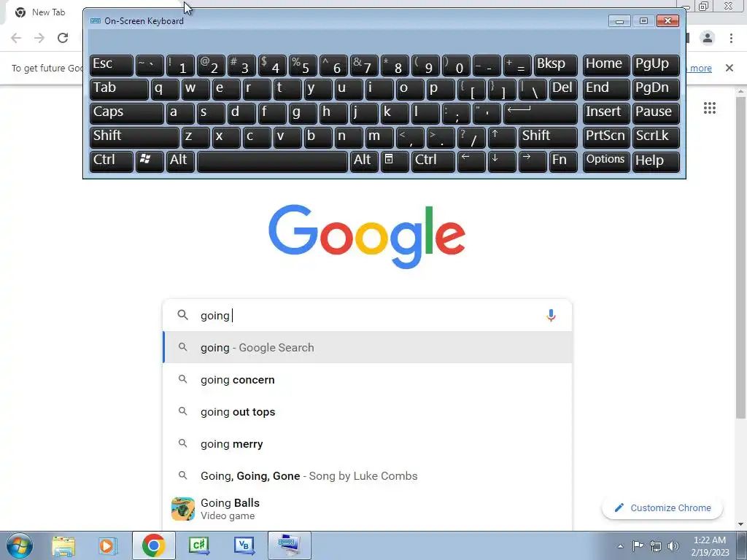Click the network tray icon
Viewport: 747px width, 560px height.
[656, 546]
